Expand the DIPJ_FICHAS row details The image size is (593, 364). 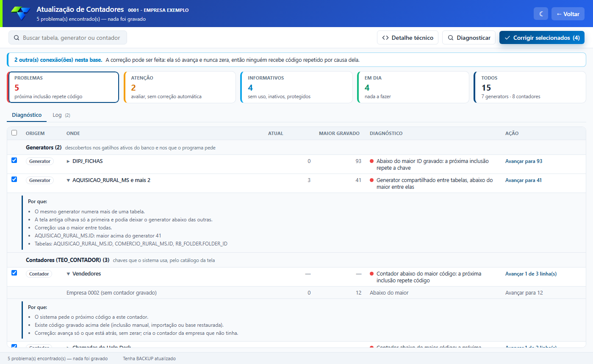(x=69, y=161)
